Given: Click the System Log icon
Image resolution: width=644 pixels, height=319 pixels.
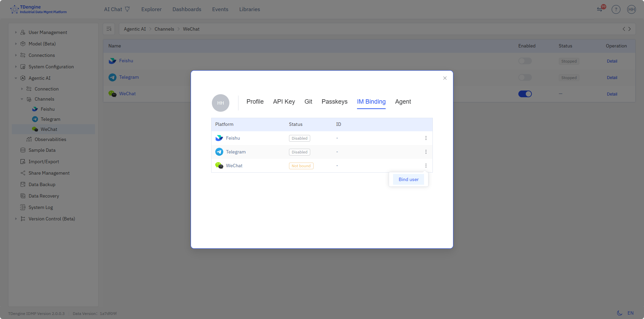Looking at the screenshot, I should tap(23, 207).
